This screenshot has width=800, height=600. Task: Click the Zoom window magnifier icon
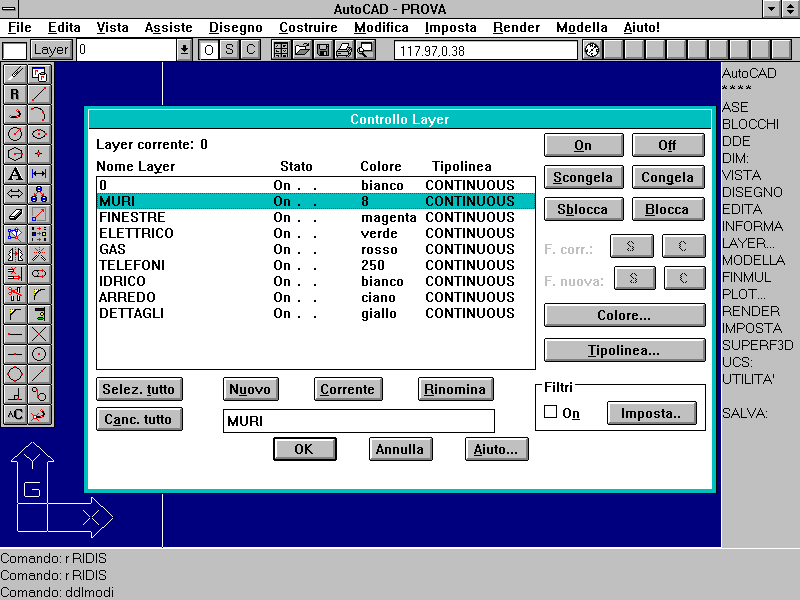point(365,50)
